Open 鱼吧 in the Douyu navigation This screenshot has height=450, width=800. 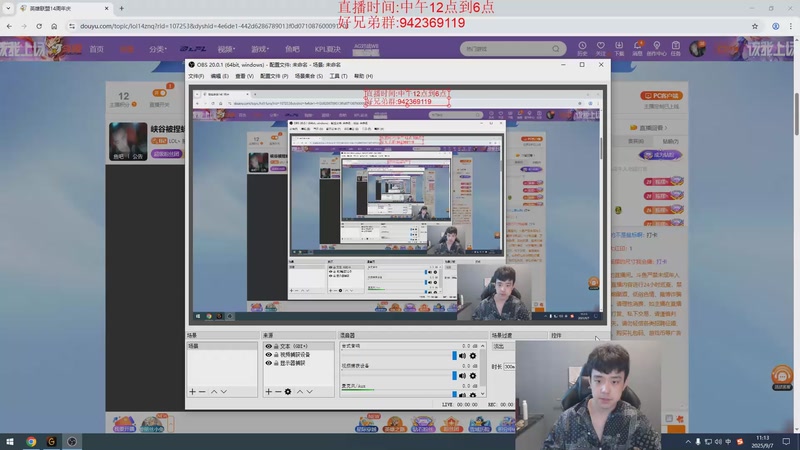pyautogui.click(x=292, y=49)
